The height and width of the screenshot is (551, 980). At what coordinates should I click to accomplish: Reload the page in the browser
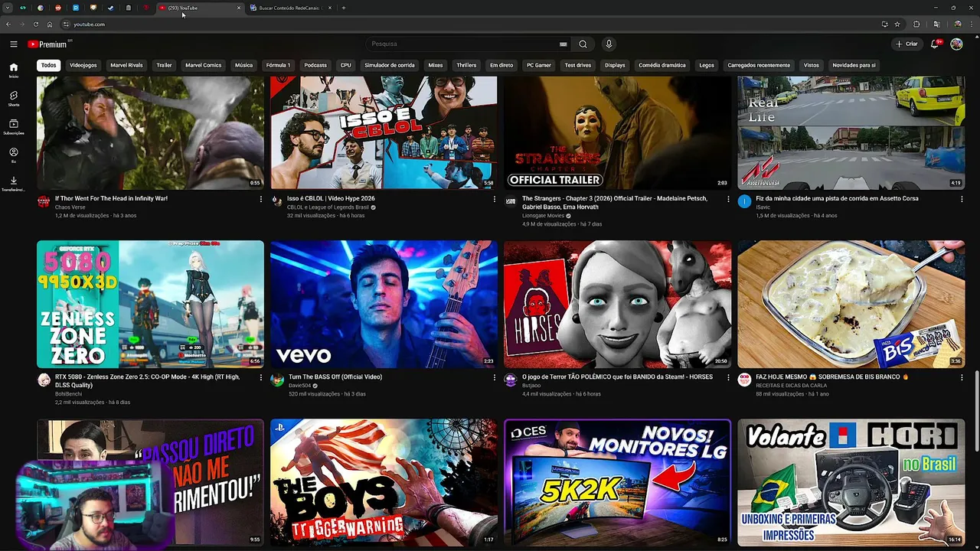[x=35, y=24]
